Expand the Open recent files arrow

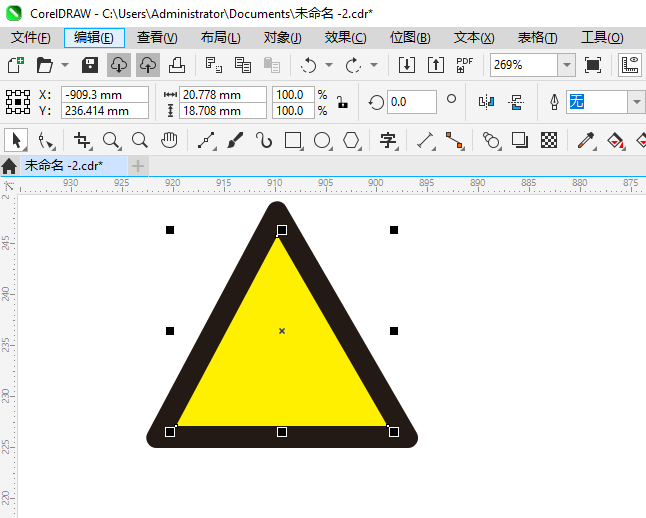pyautogui.click(x=65, y=65)
